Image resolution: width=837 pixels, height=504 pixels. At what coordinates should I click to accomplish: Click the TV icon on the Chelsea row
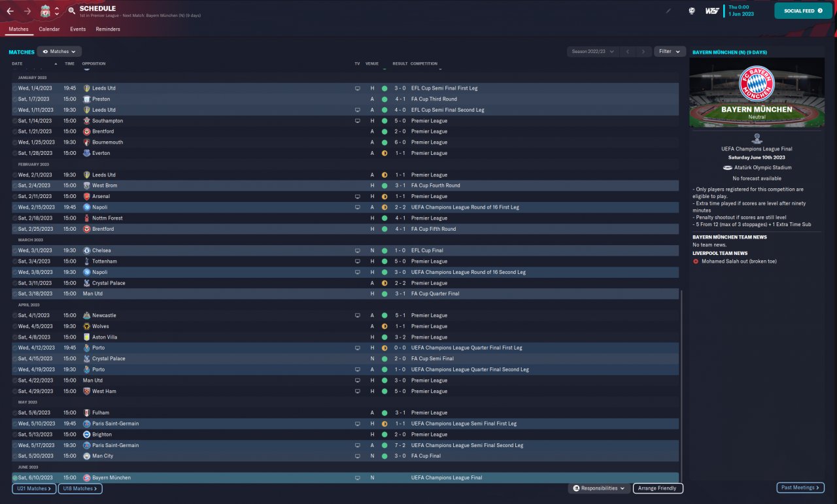[x=357, y=250]
